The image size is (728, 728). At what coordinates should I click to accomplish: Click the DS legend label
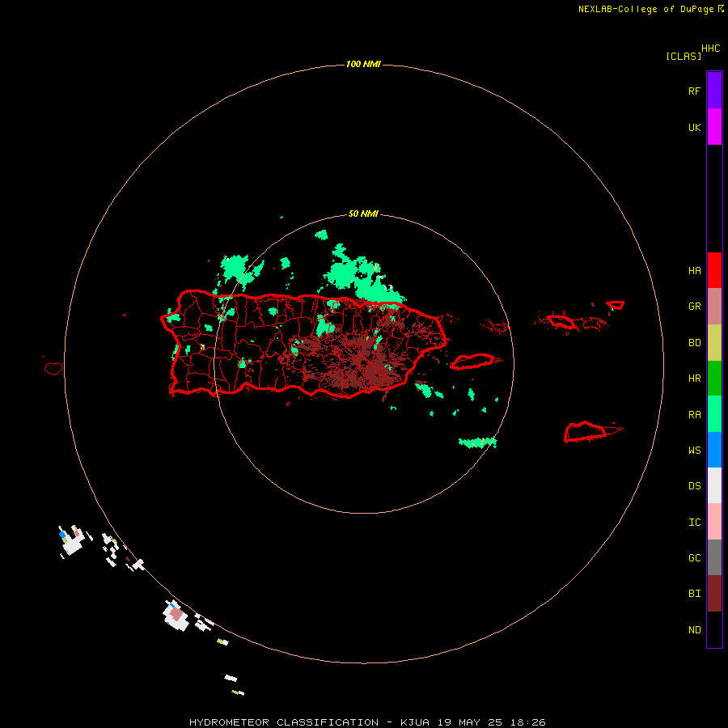click(x=694, y=485)
